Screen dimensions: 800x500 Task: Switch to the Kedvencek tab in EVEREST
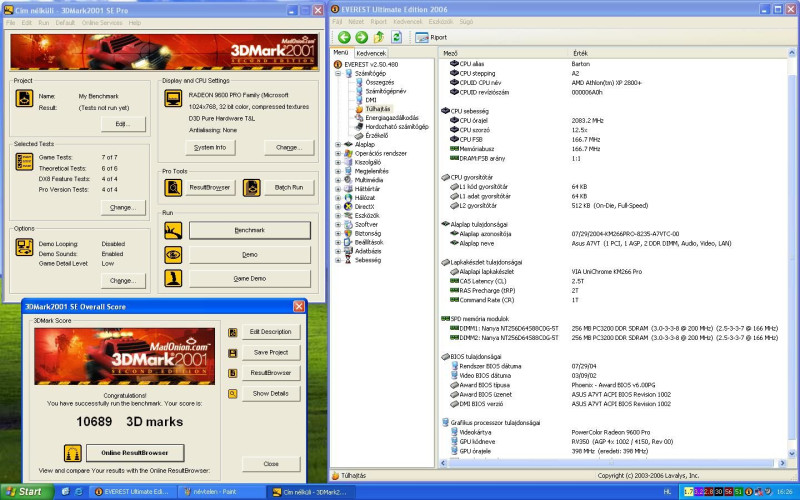coord(371,53)
